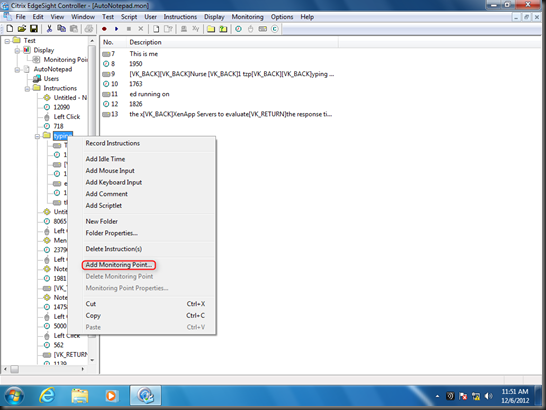Click the Save floppy disk icon
This screenshot has width=546, height=410.
point(34,29)
